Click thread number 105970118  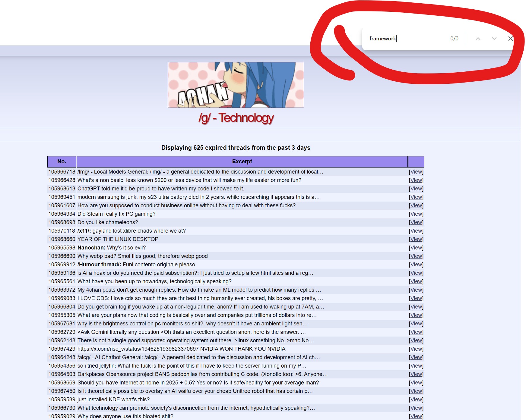[62, 231]
